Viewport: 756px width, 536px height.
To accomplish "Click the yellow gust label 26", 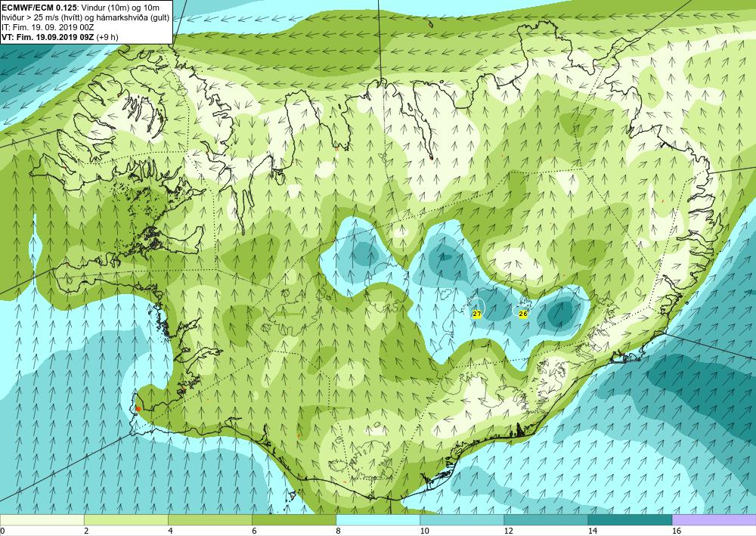I will tap(523, 314).
